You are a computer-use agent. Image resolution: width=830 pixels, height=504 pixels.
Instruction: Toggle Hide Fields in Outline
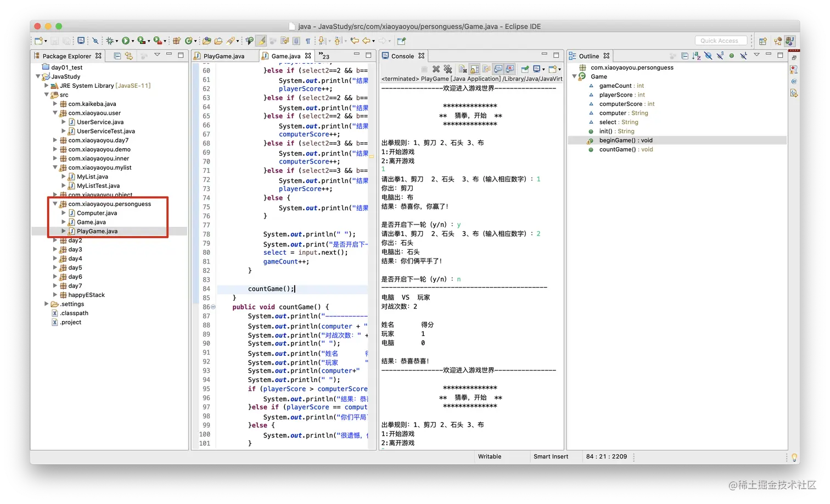coord(708,55)
